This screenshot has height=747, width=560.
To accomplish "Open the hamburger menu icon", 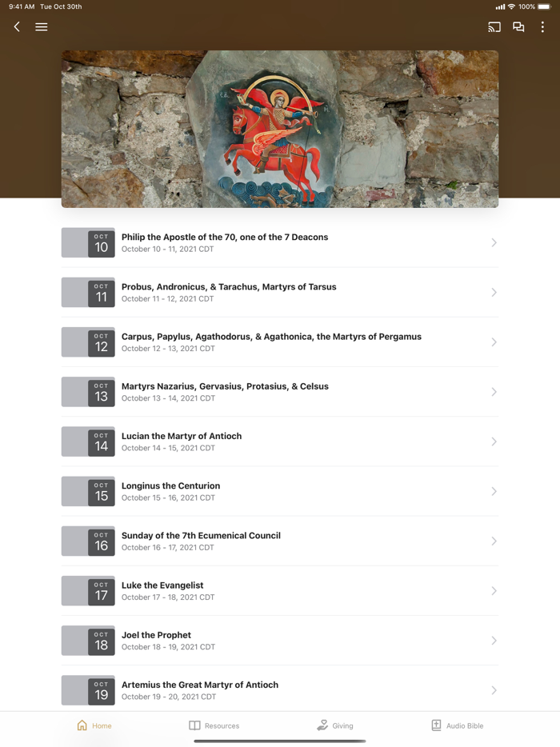I will coord(42,27).
